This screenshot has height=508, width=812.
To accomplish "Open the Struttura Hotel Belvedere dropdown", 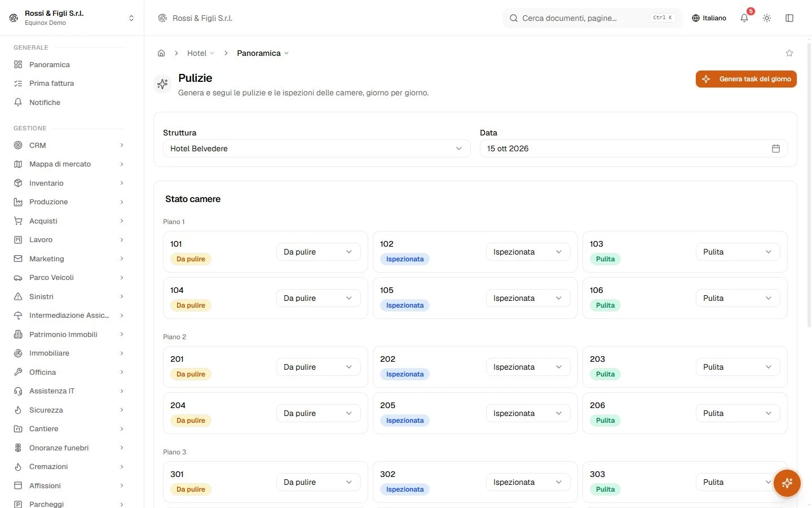I will click(x=316, y=148).
